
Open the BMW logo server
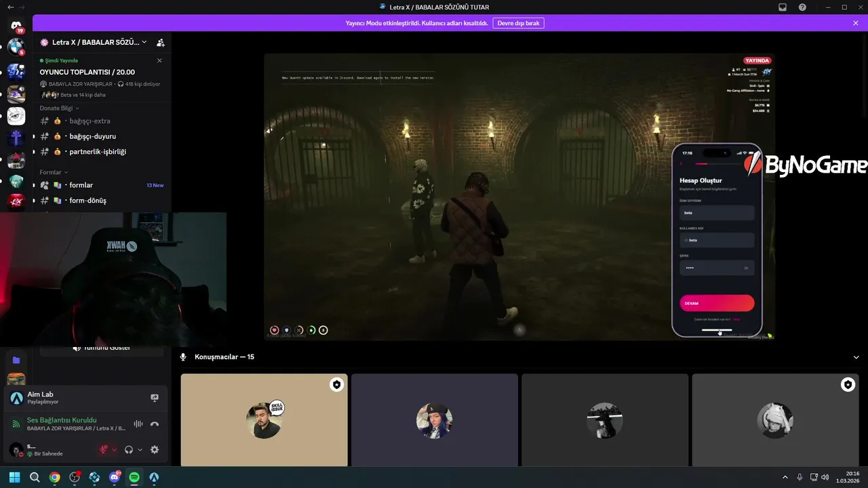pos(16,48)
